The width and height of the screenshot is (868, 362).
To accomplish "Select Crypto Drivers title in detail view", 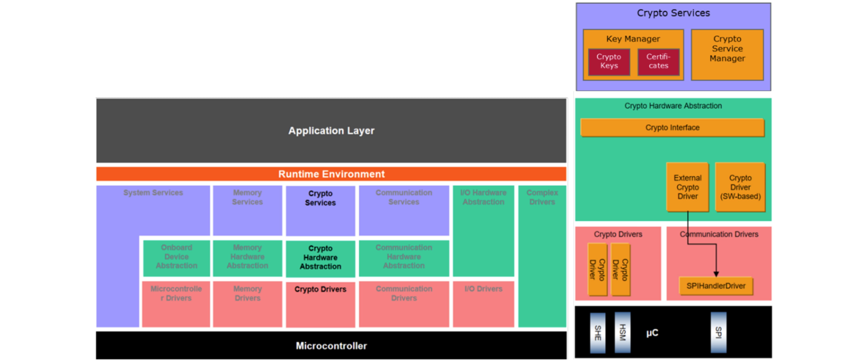I will tap(618, 234).
